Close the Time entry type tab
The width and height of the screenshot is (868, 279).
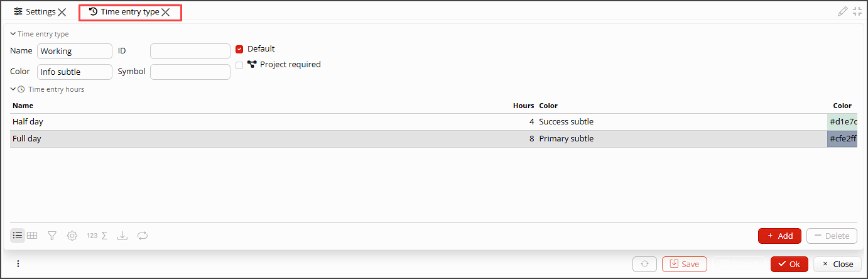[166, 12]
